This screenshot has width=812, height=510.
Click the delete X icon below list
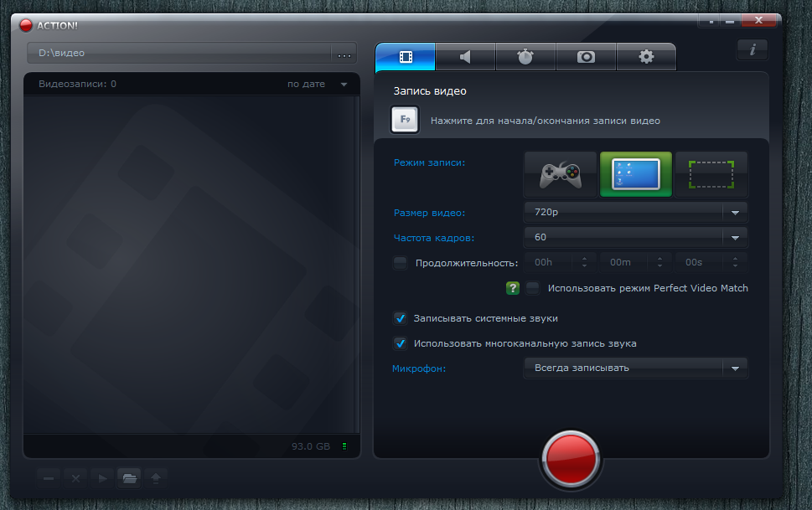point(75,478)
